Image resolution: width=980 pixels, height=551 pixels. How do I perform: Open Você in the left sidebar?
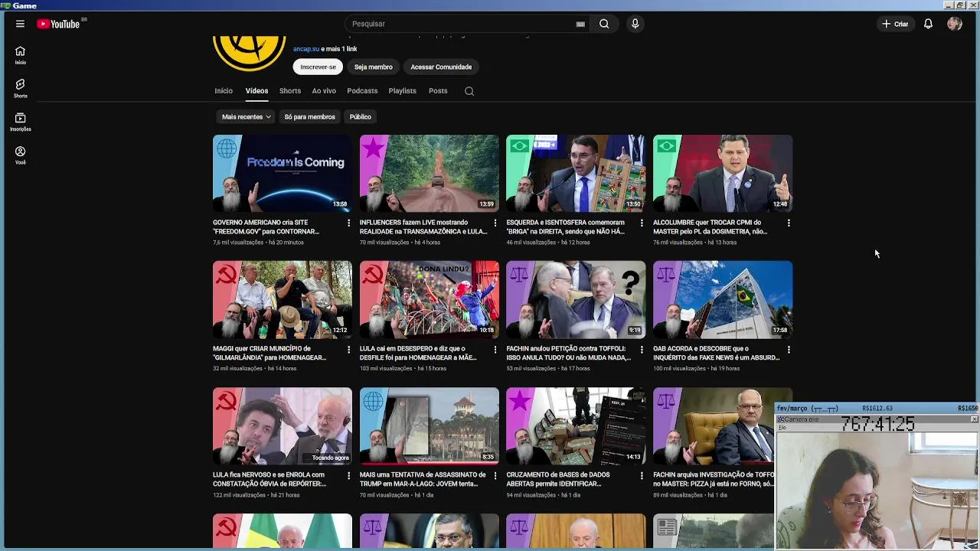(x=20, y=155)
